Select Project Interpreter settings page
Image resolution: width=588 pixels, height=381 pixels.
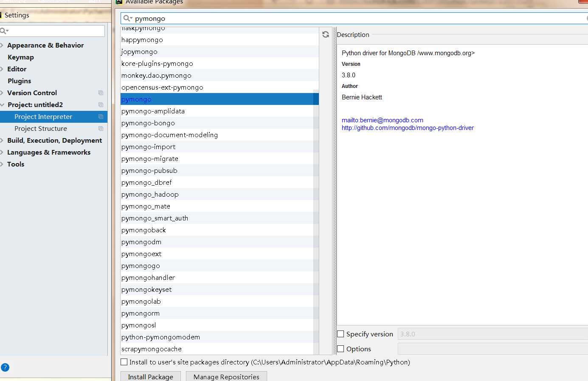coord(53,116)
